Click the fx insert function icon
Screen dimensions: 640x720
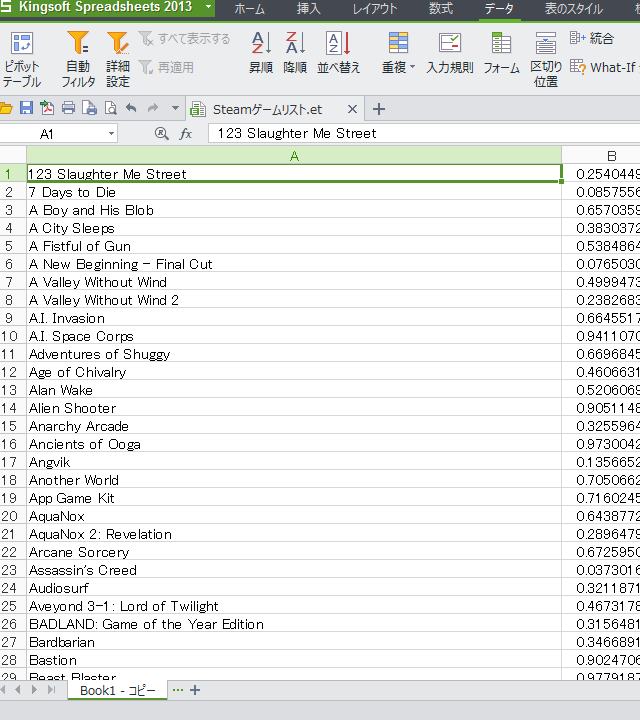(x=185, y=134)
